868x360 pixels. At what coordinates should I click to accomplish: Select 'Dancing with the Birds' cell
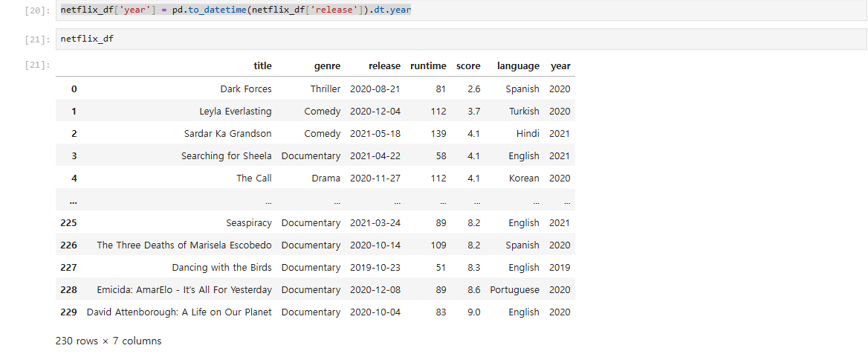point(222,268)
